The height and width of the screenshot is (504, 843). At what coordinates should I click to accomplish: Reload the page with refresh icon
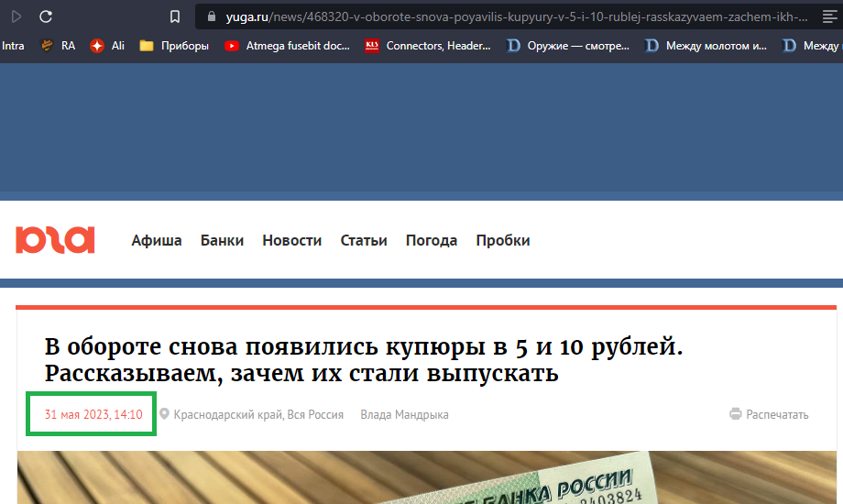coord(46,16)
